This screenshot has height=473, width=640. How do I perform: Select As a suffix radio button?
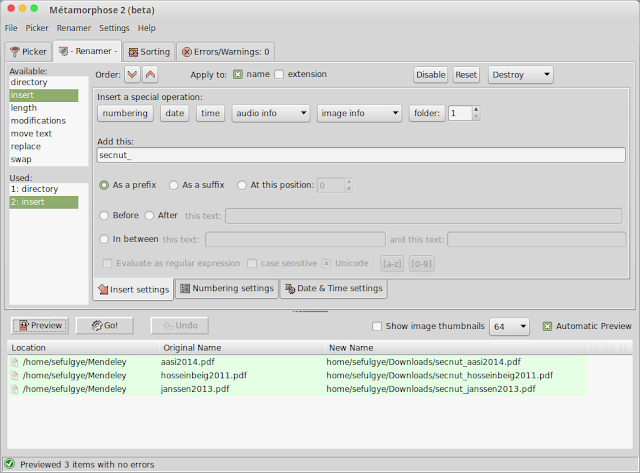point(173,185)
